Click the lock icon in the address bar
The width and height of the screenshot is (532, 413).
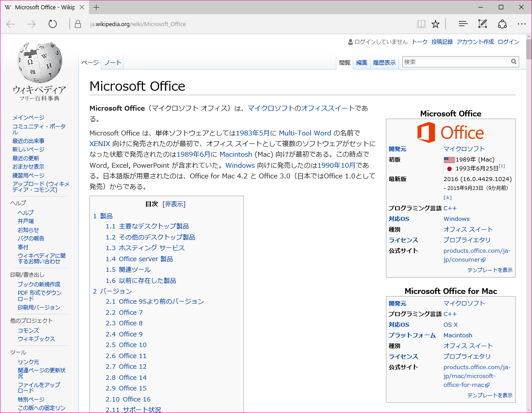tap(78, 24)
